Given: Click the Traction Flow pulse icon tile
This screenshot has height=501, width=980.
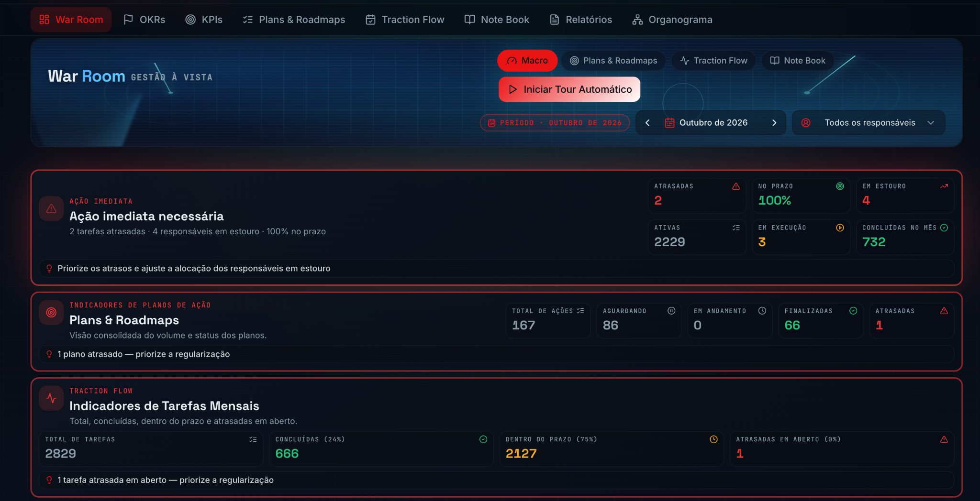Looking at the screenshot, I should tap(51, 398).
